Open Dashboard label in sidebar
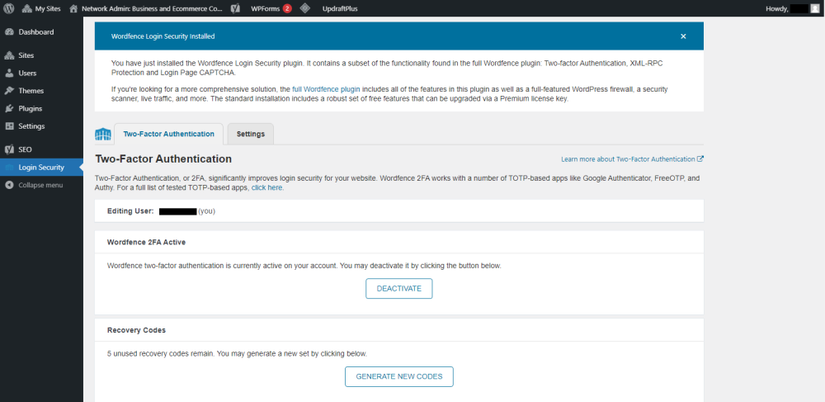The height and width of the screenshot is (402, 825). tap(36, 32)
